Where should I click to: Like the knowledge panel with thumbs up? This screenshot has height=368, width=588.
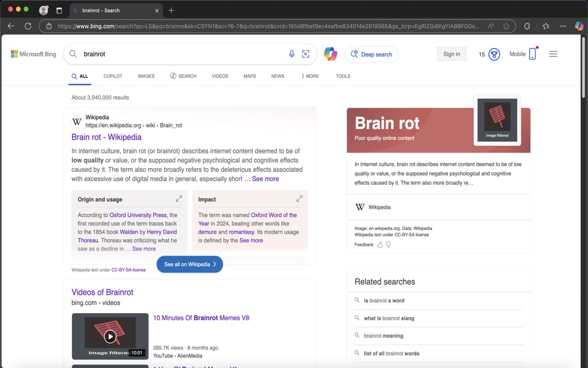tap(380, 245)
